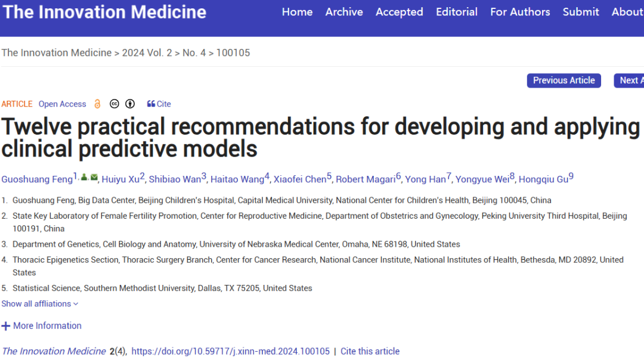Open author Robert Magari's link
644x360 pixels.
click(366, 179)
